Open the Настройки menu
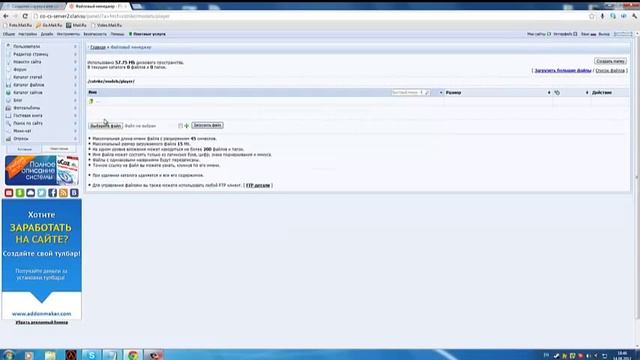640x360 pixels. point(27,34)
